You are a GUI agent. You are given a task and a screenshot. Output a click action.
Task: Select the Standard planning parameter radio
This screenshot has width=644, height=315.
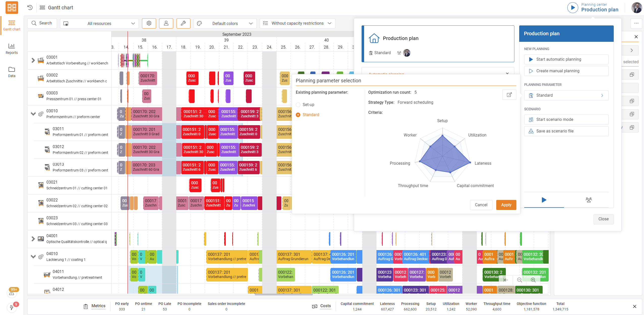click(x=298, y=115)
